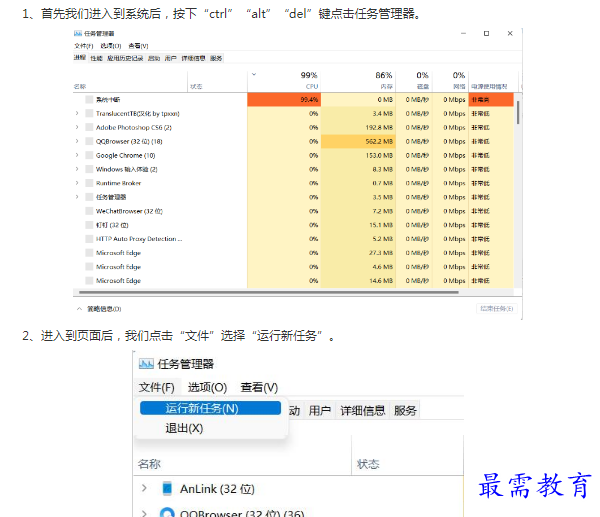Expand the Runtime Broker process
600x517 pixels.
click(77, 183)
